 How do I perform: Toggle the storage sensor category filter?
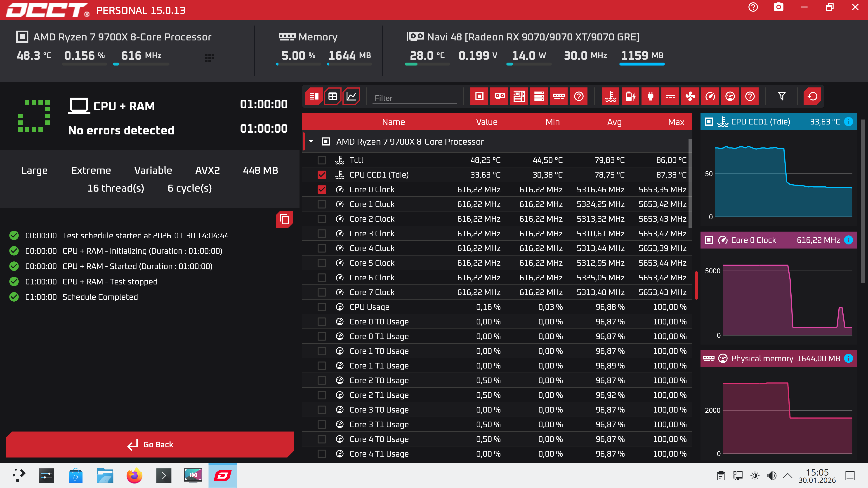pyautogui.click(x=539, y=97)
